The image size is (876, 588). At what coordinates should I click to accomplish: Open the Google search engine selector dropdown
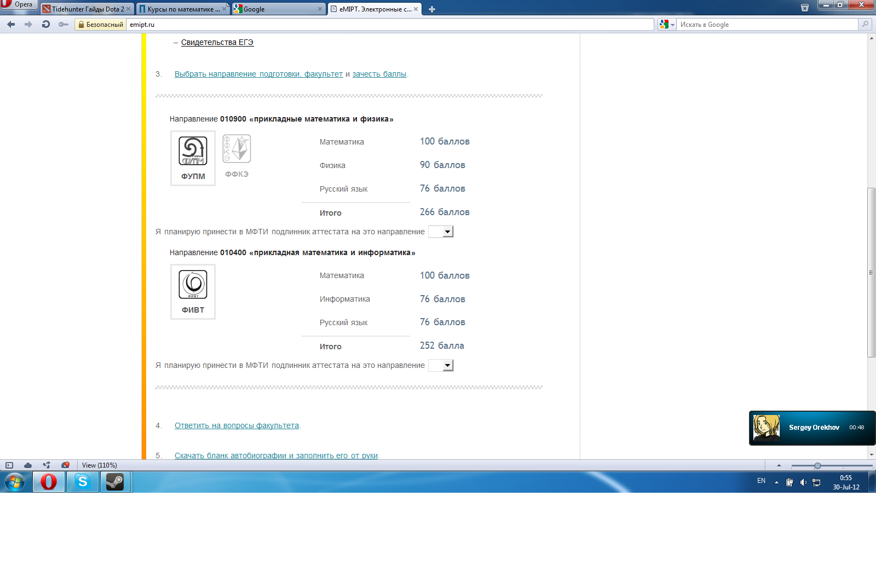[x=666, y=25]
